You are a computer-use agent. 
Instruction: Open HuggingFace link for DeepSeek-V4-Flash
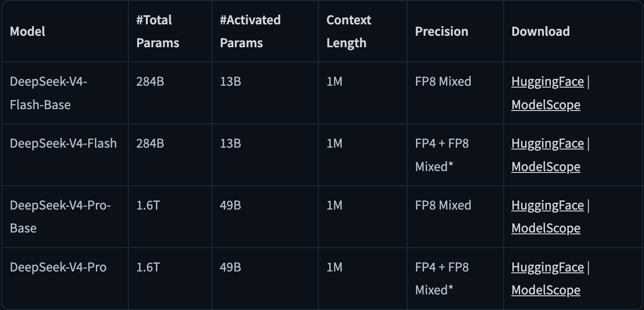pos(548,144)
